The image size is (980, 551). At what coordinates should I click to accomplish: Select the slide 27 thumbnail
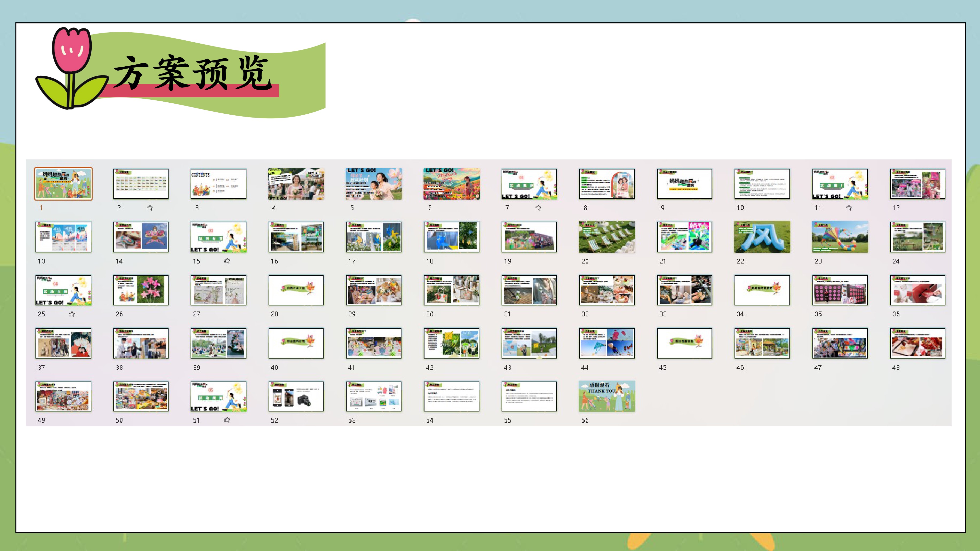218,290
